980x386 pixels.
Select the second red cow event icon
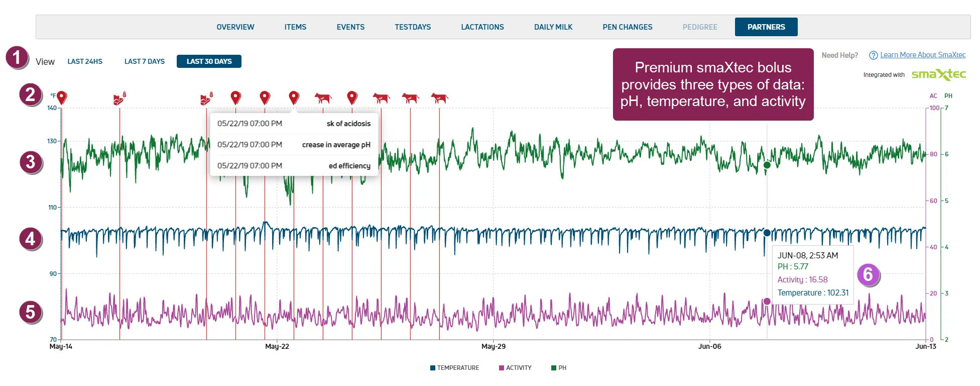(381, 98)
